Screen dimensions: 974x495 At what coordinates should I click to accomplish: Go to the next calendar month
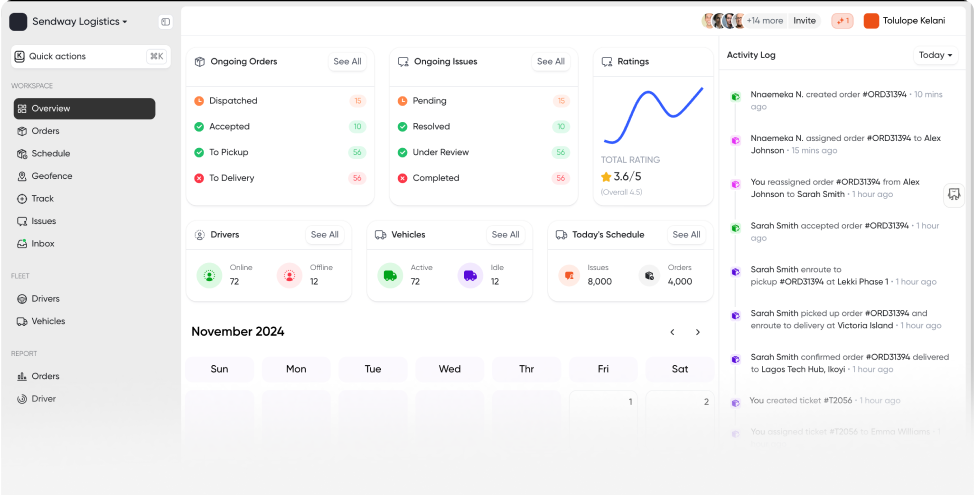pos(698,332)
